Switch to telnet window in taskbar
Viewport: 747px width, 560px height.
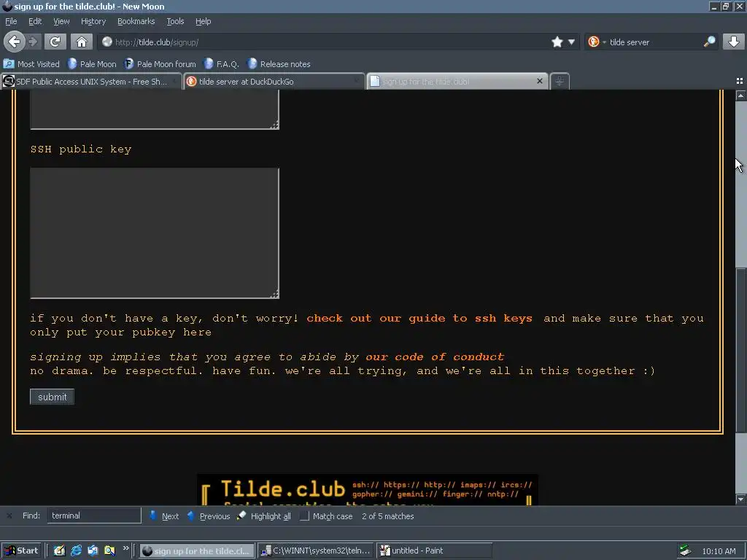pyautogui.click(x=316, y=551)
